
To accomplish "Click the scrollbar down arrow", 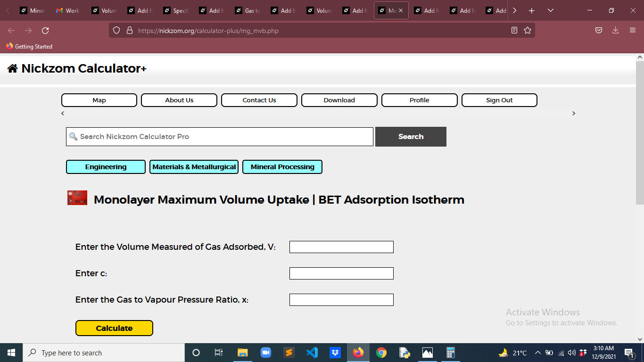I will pyautogui.click(x=640, y=339).
